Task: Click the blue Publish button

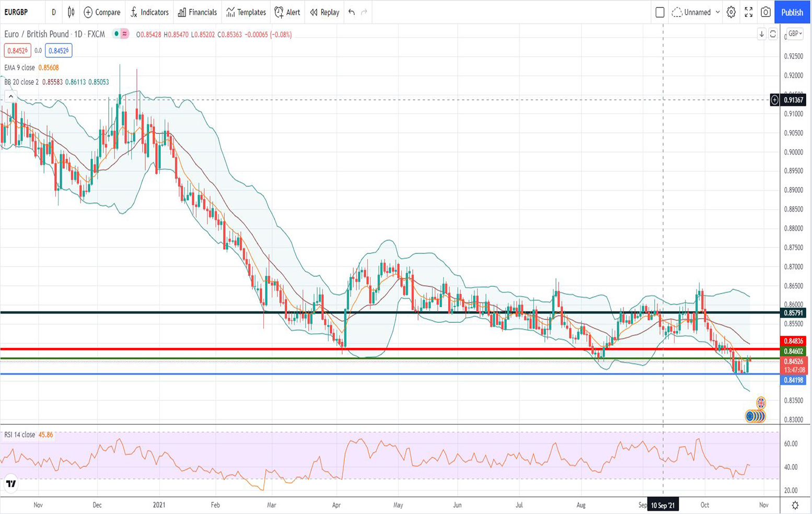Action: pos(792,12)
